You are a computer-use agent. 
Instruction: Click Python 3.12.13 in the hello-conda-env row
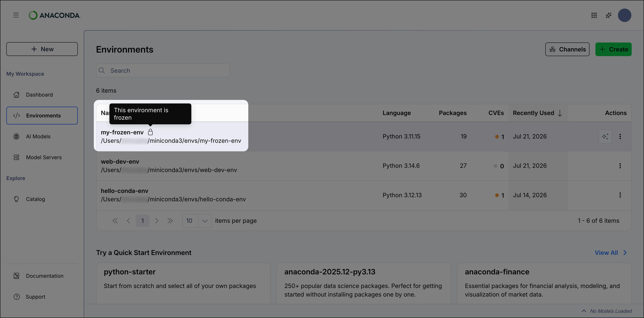point(402,195)
